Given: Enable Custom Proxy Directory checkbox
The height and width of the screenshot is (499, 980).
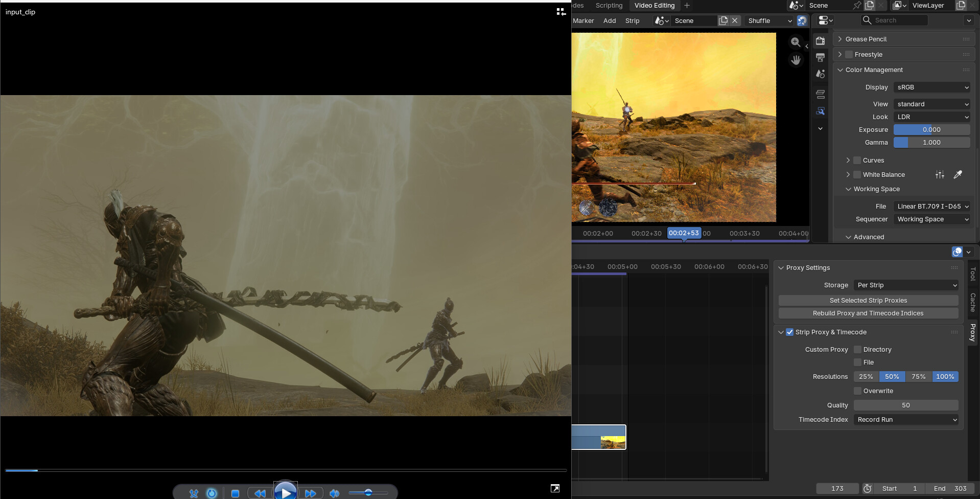Looking at the screenshot, I should [857, 349].
